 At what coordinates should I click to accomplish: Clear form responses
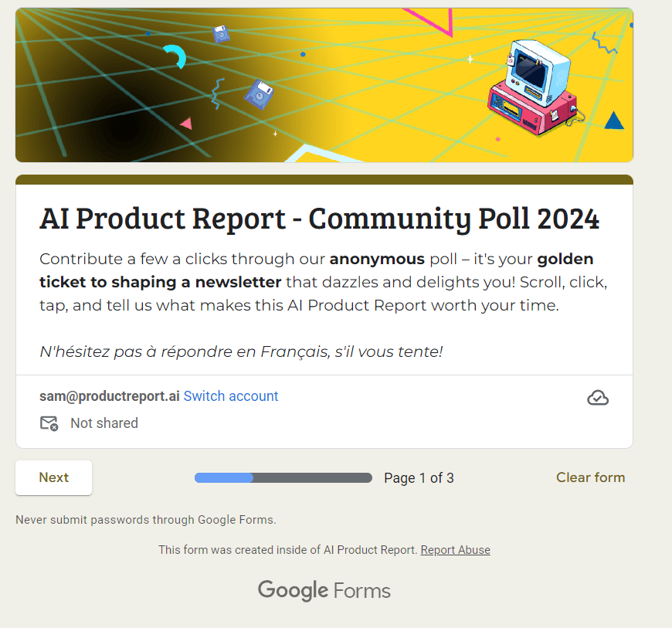click(x=590, y=477)
